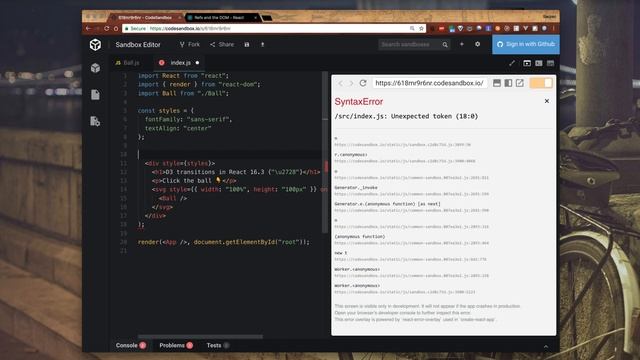Click the first layout icon after preview URL

497,83
